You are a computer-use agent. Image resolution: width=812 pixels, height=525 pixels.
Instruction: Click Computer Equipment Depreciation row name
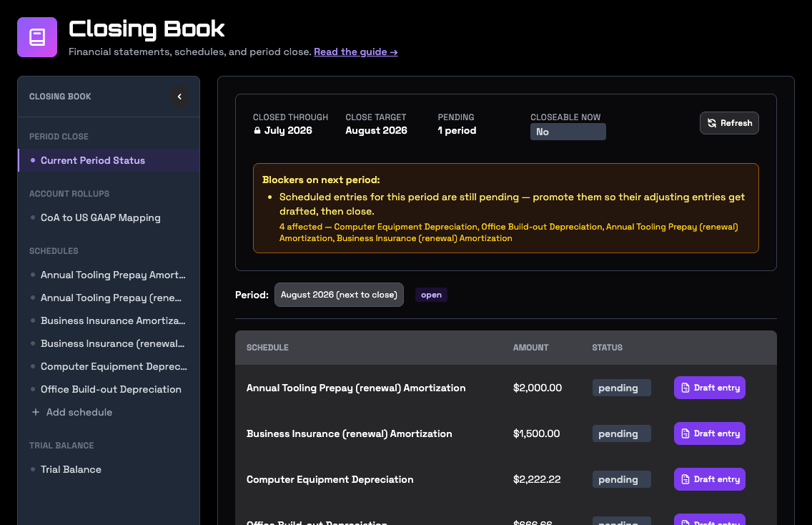[330, 479]
